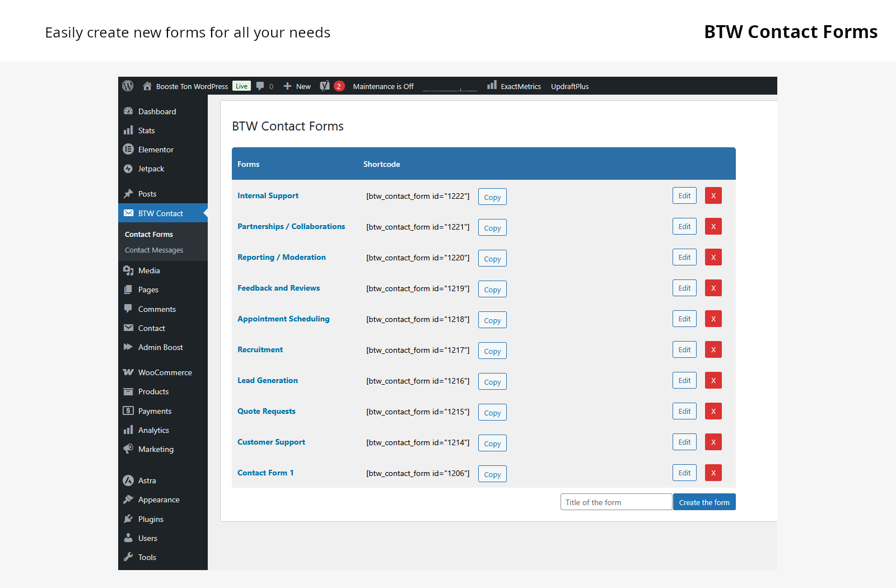This screenshot has width=896, height=588.
Task: Click the Dashboard gauge icon in sidebar
Action: tap(128, 111)
